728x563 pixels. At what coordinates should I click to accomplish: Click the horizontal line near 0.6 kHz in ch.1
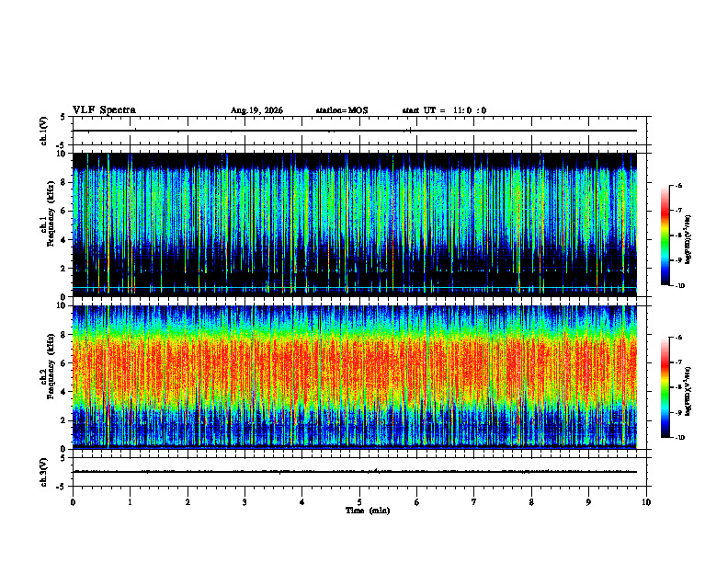(x=355, y=288)
